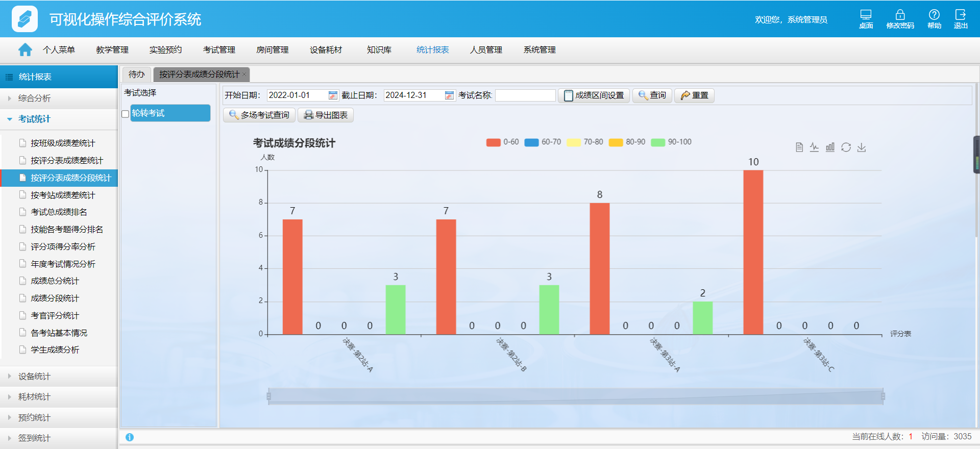
Task: Toggle the 60-70 legend series
Action: pyautogui.click(x=543, y=142)
